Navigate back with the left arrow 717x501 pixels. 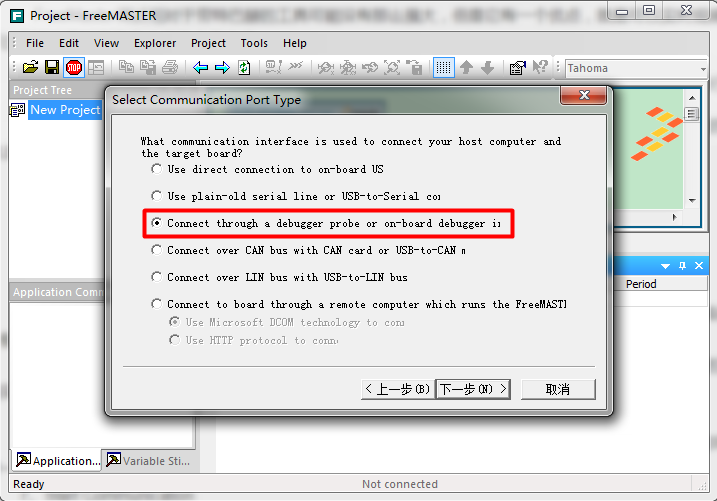click(200, 68)
